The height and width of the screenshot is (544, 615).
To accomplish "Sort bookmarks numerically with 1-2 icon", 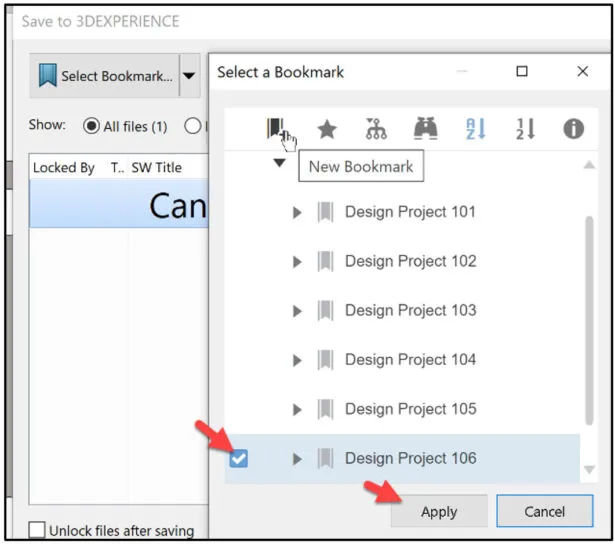I will 525,129.
